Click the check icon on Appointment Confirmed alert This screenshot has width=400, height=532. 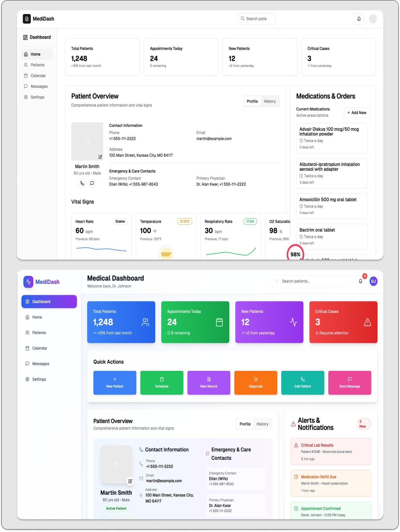296,508
